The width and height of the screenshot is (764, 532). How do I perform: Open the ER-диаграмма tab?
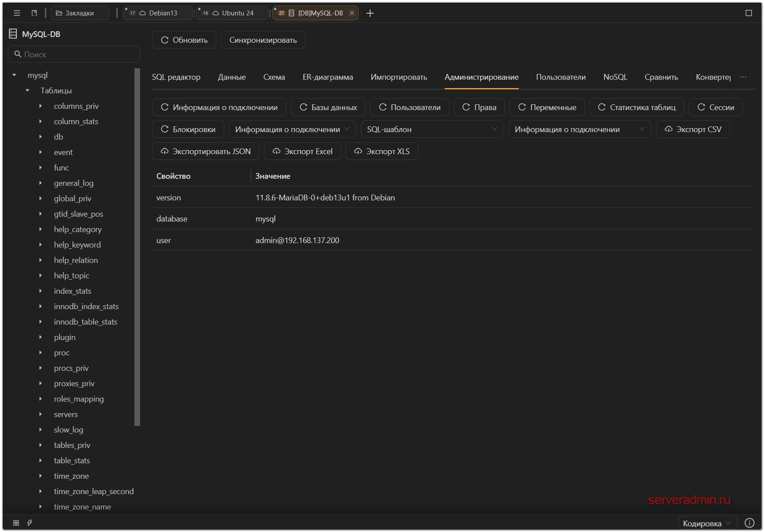pos(328,77)
